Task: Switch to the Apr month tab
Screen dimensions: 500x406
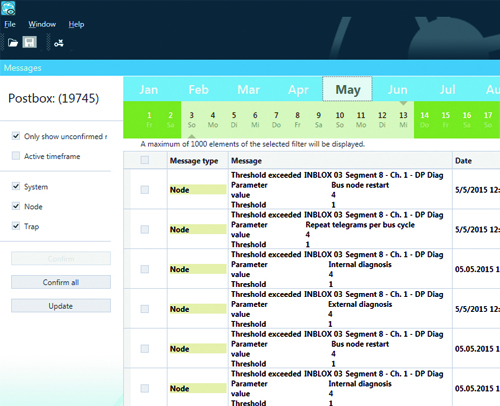Action: tap(298, 89)
